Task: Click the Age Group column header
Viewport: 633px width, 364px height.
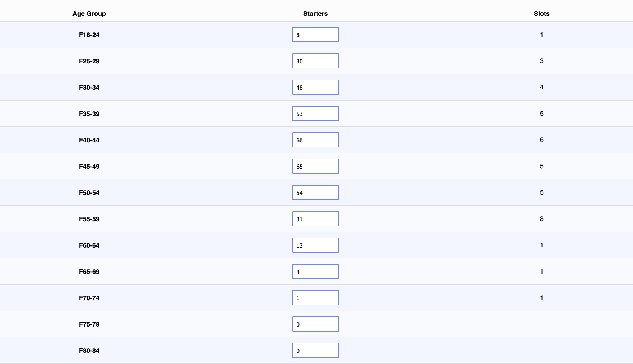Action: click(89, 14)
